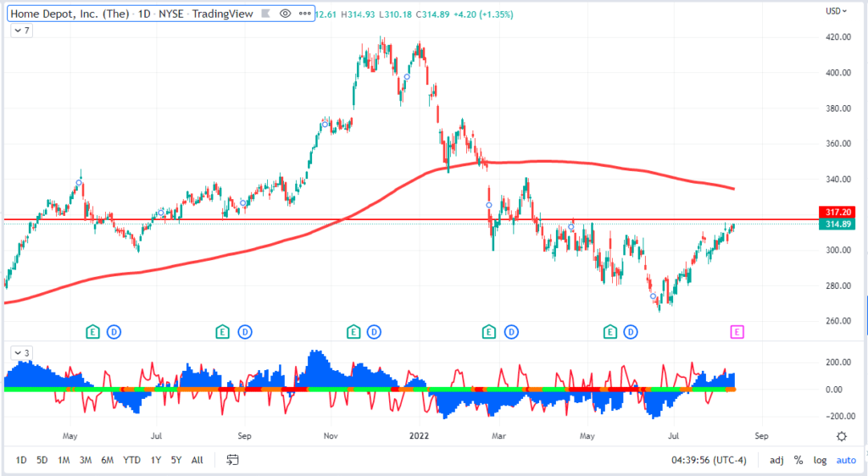Viewport: 868px width, 476px height.
Task: Select the 3M time range
Action: 86,460
